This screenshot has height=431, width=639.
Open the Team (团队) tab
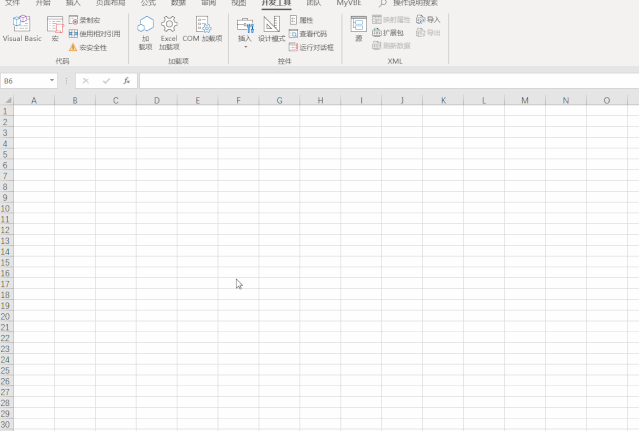pyautogui.click(x=314, y=3)
